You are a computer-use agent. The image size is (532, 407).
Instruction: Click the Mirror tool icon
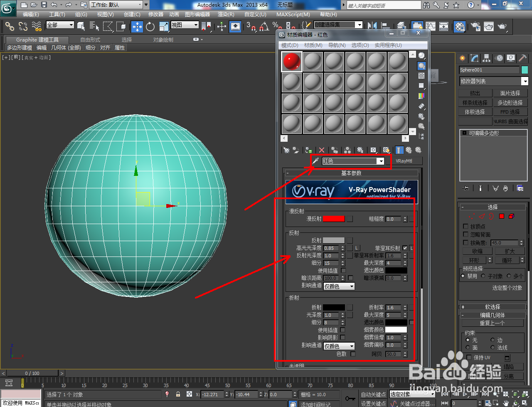[x=373, y=27]
